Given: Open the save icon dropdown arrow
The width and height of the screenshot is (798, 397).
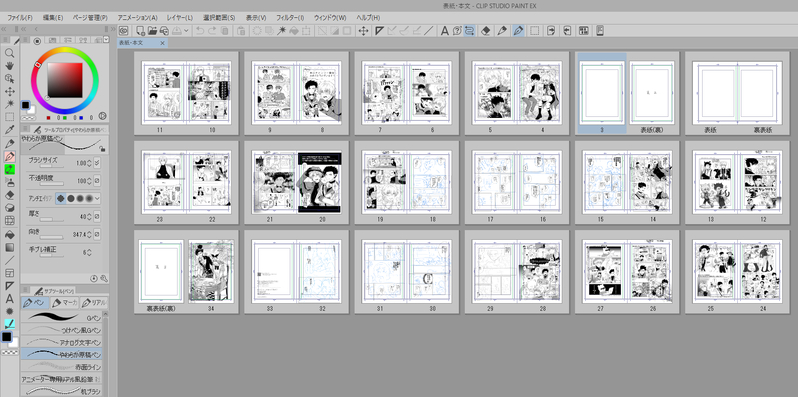Looking at the screenshot, I should 187,31.
